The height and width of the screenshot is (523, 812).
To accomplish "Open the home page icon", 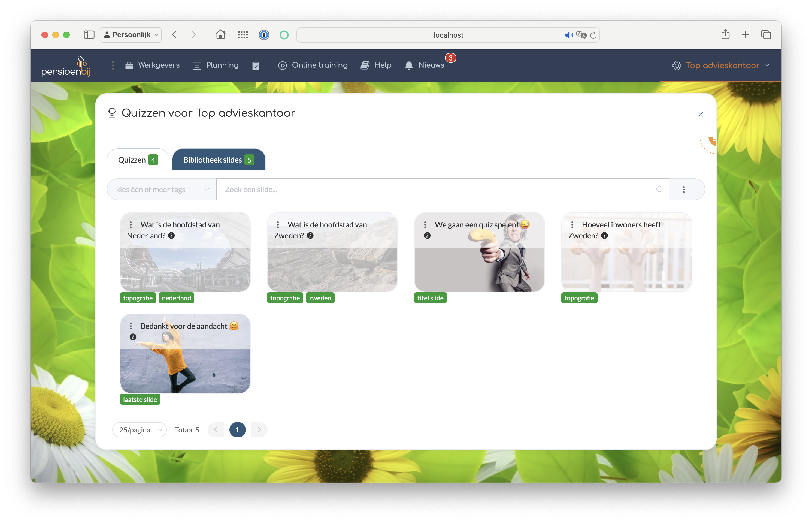I will point(220,35).
